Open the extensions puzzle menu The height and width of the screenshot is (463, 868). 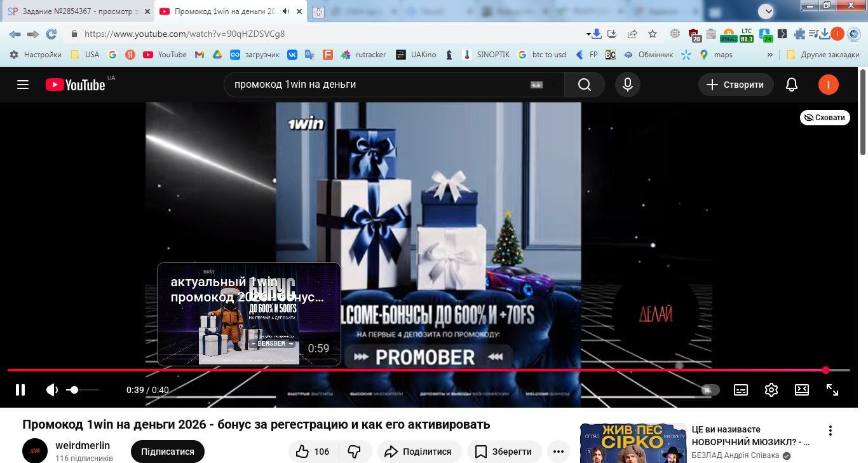point(799,34)
